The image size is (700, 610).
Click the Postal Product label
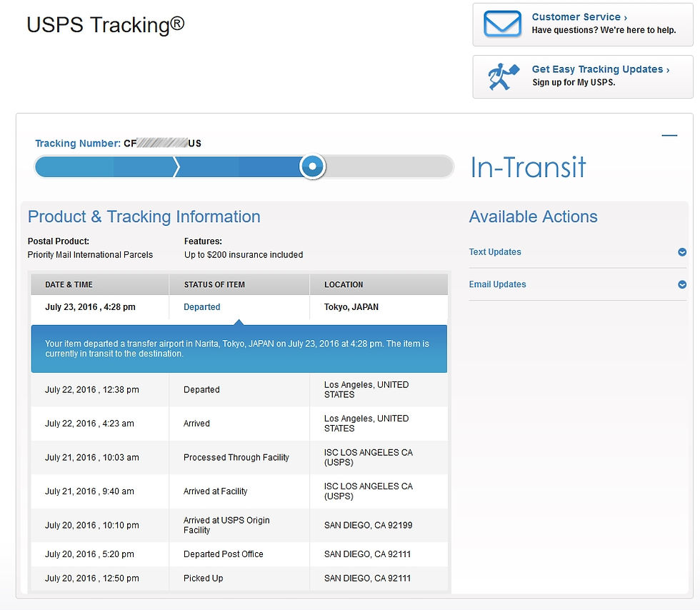[x=59, y=241]
